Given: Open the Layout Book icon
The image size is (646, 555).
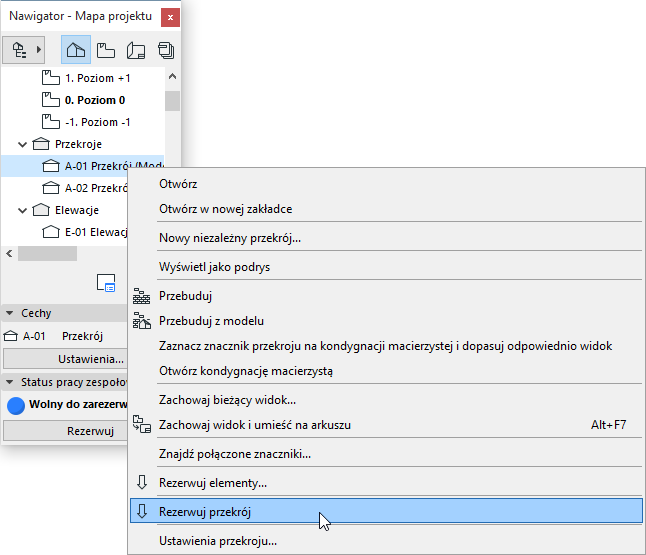Looking at the screenshot, I should pos(136,50).
